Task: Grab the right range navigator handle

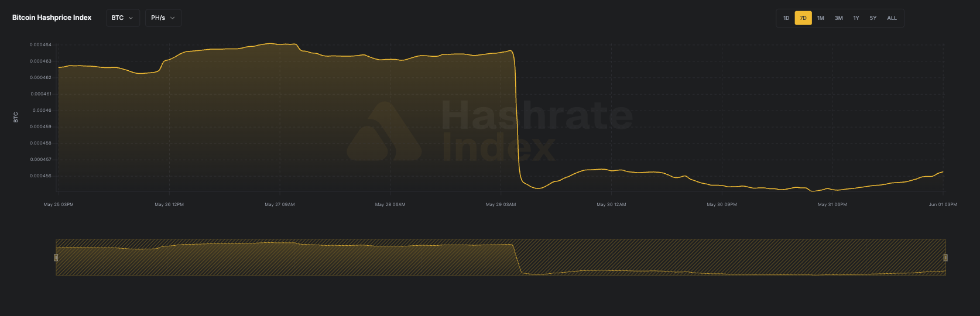Action: tap(945, 257)
